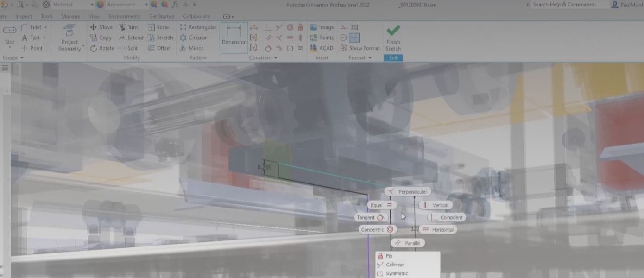Open the Material dropdown
This screenshot has height=278, width=644.
(92, 4)
